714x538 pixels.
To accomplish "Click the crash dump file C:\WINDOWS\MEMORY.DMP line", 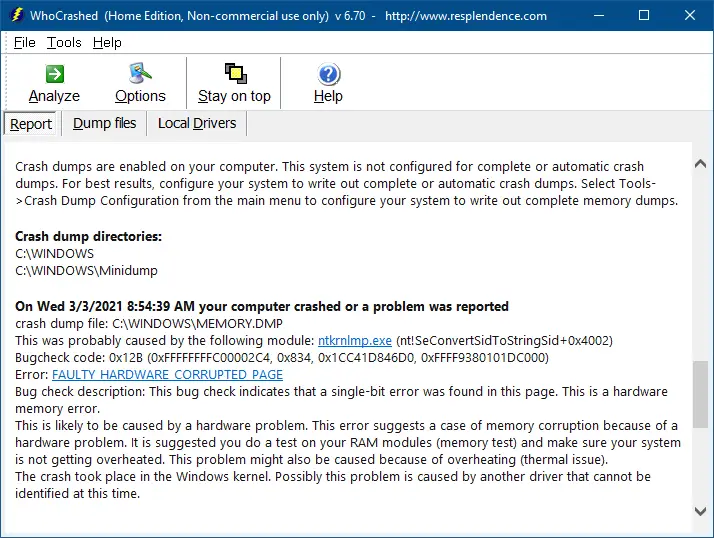I will click(149, 323).
